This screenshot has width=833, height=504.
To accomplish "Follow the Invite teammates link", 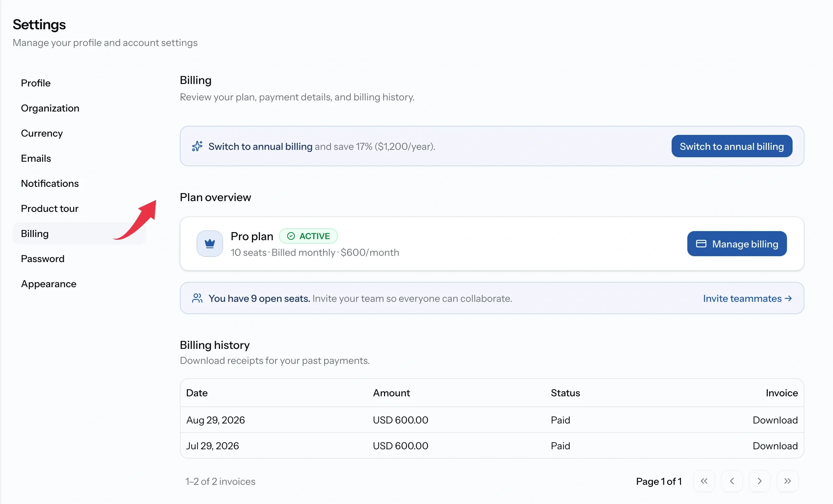I will [748, 298].
